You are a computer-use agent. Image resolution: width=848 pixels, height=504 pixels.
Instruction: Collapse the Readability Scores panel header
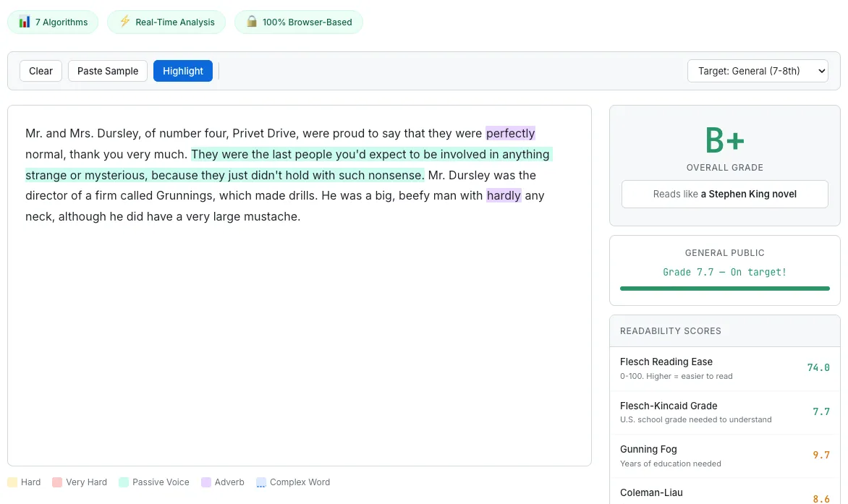click(671, 330)
